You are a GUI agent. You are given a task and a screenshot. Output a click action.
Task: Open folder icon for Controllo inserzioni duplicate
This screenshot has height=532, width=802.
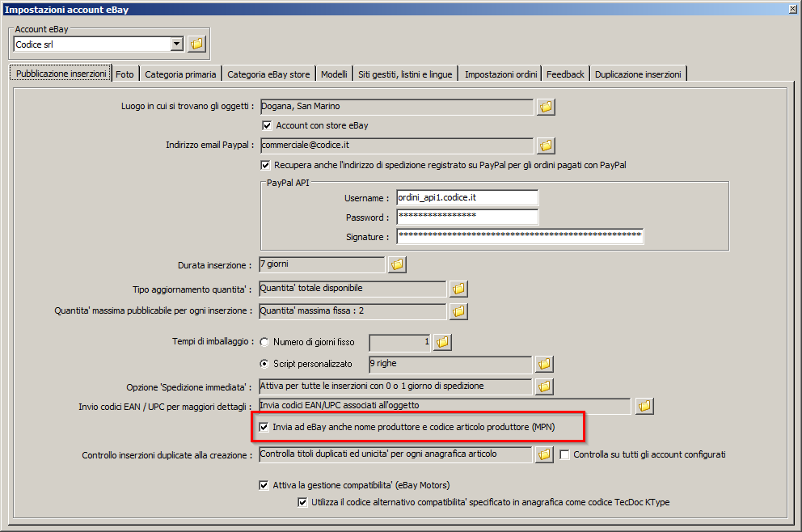[x=544, y=454]
